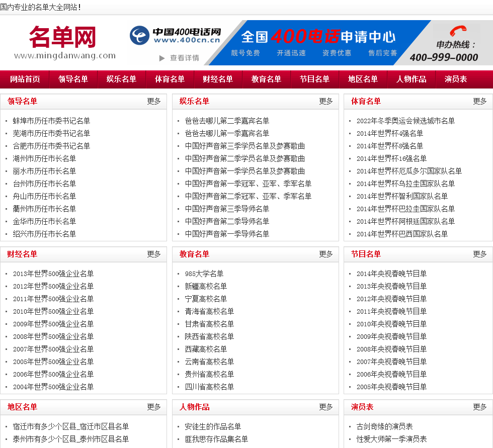Click 更多 in the 财经名单 section header
The width and height of the screenshot is (493, 448).
pos(154,254)
